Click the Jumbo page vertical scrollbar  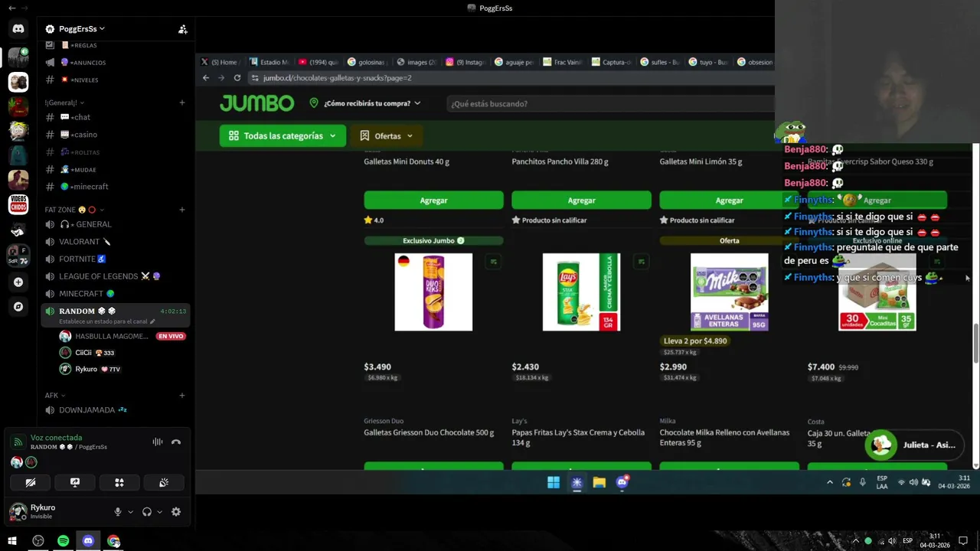(x=975, y=343)
